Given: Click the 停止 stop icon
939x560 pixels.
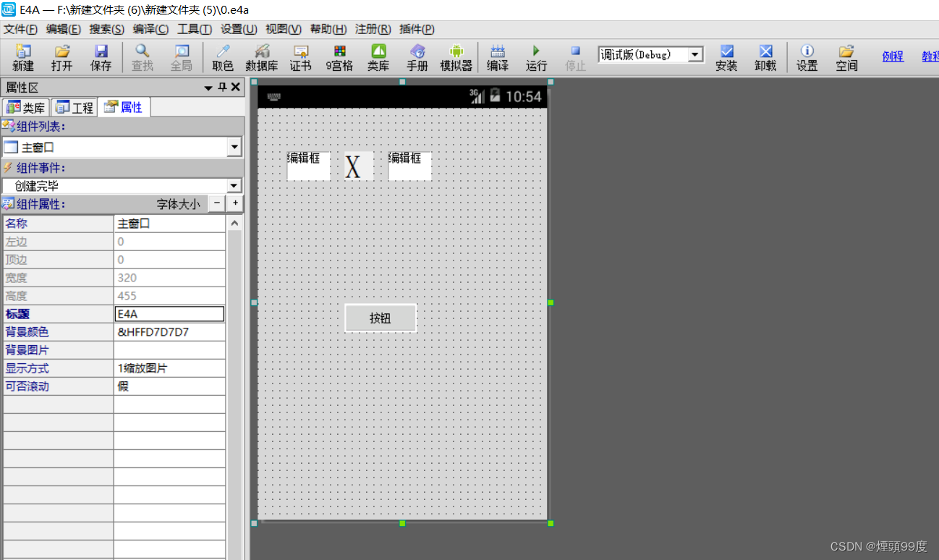Looking at the screenshot, I should click(x=575, y=58).
